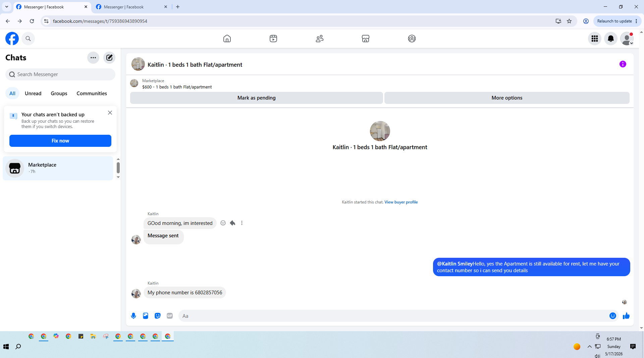Open the Chrome profile icon
Image resolution: width=644 pixels, height=358 pixels.
586,21
